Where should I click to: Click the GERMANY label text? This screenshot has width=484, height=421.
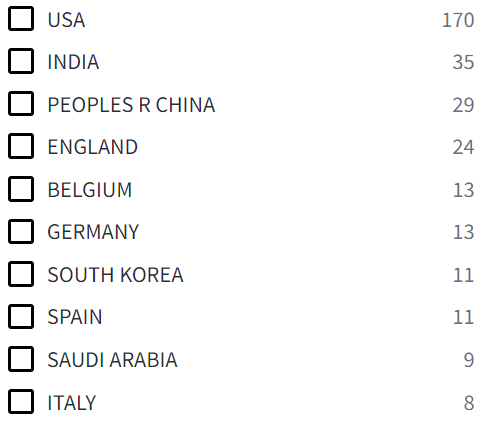point(93,232)
